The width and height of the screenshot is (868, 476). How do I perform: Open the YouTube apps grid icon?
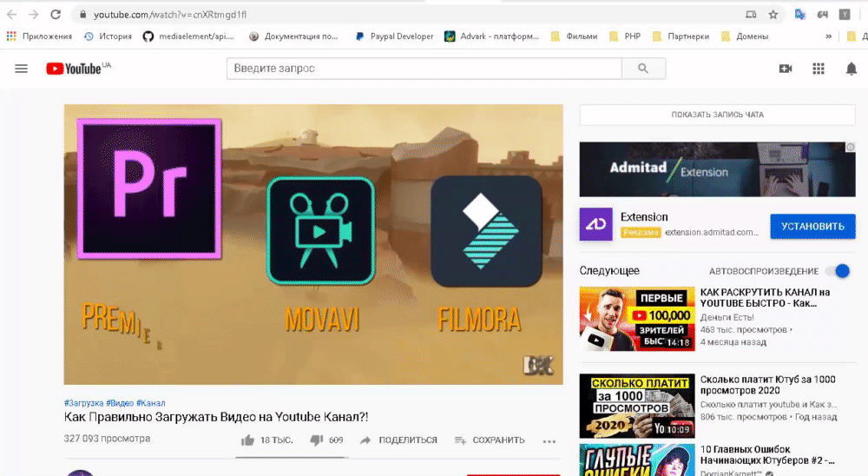(x=819, y=69)
